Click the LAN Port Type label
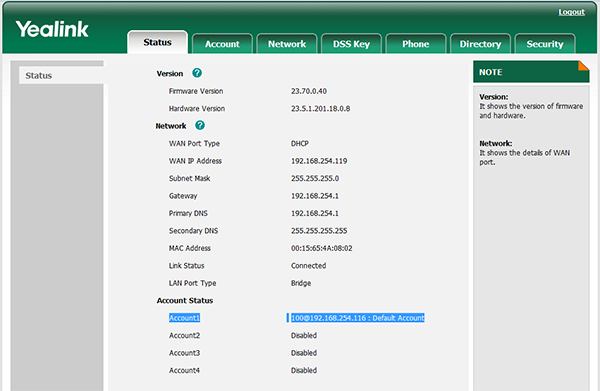The height and width of the screenshot is (391, 600). (192, 283)
